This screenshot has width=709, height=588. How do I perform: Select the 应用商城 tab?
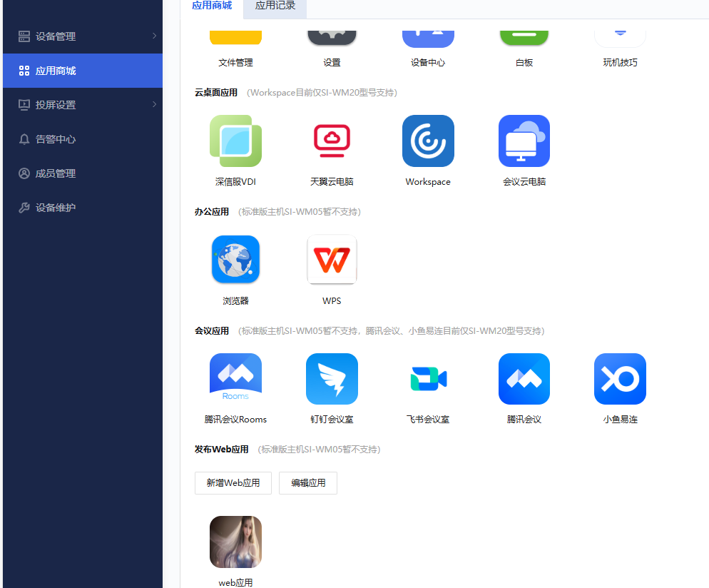click(212, 6)
